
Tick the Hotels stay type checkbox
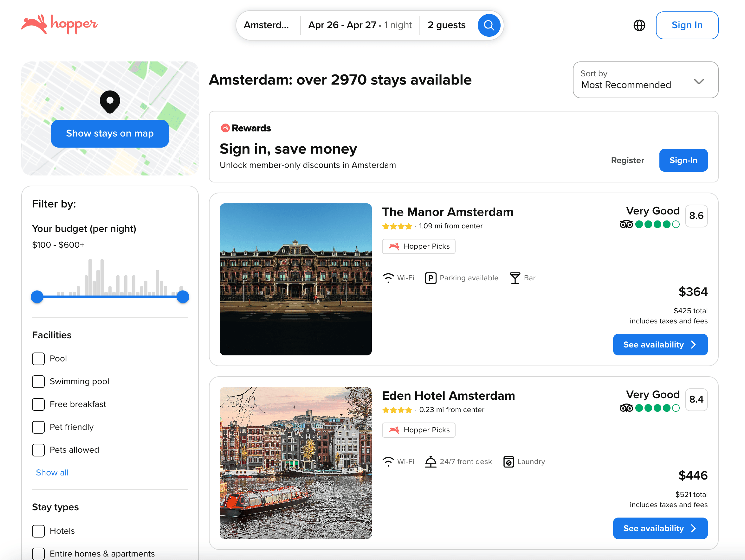tap(38, 531)
